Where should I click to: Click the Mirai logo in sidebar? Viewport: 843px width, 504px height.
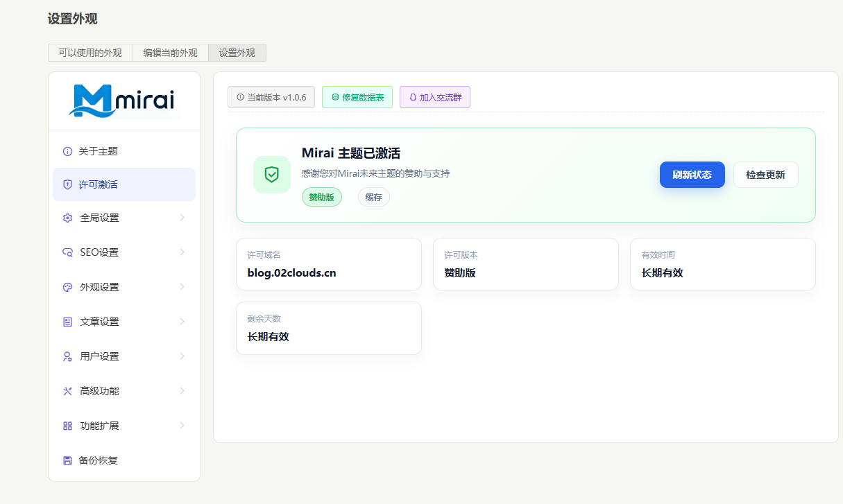[x=124, y=100]
